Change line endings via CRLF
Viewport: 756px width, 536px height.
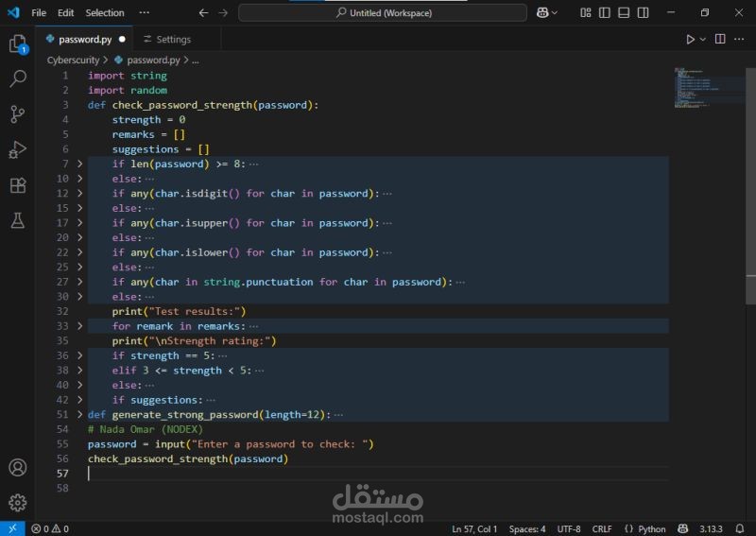pos(602,528)
